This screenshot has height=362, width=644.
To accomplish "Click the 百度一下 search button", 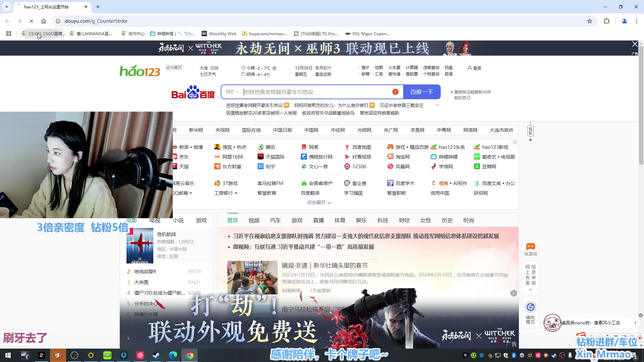I will (422, 92).
